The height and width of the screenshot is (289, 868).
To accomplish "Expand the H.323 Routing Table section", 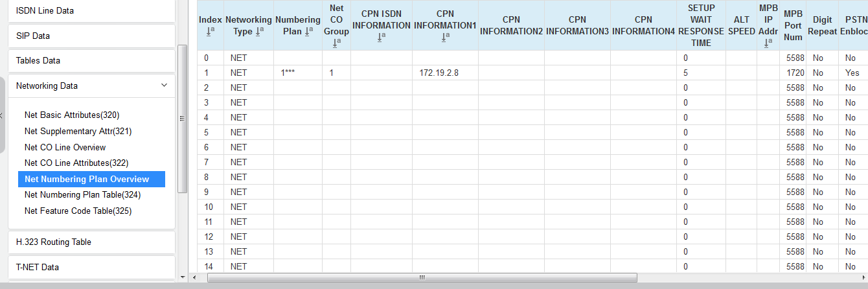I will [x=91, y=242].
